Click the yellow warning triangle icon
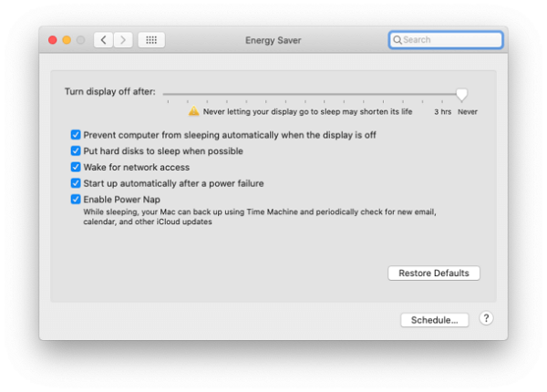The image size is (547, 392). (193, 111)
